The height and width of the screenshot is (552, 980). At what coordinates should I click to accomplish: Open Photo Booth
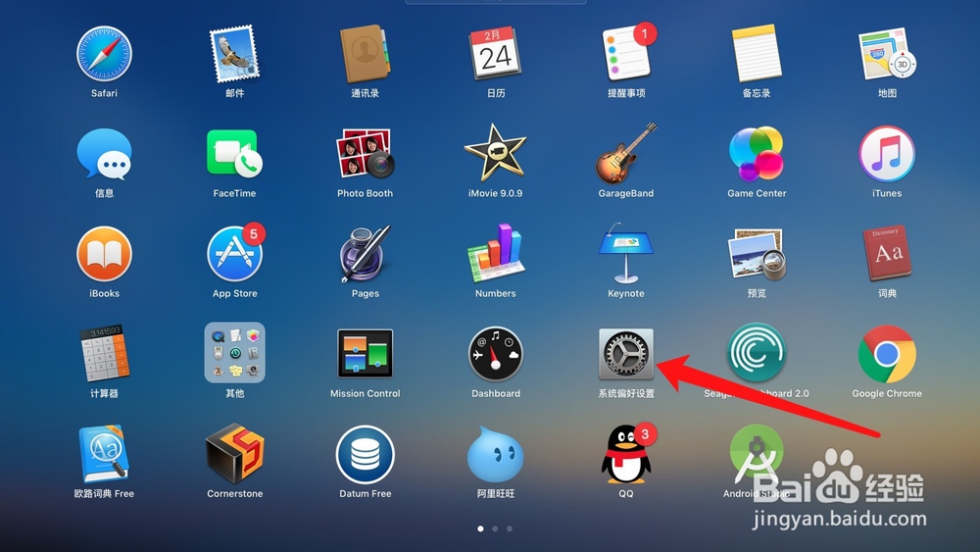click(365, 154)
